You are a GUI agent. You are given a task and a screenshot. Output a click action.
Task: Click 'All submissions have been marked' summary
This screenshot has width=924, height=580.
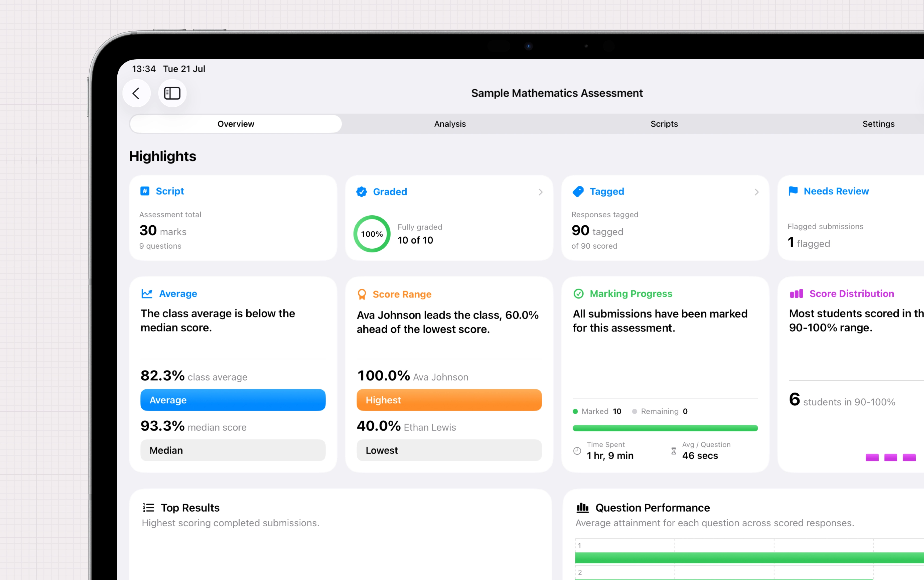coord(660,321)
